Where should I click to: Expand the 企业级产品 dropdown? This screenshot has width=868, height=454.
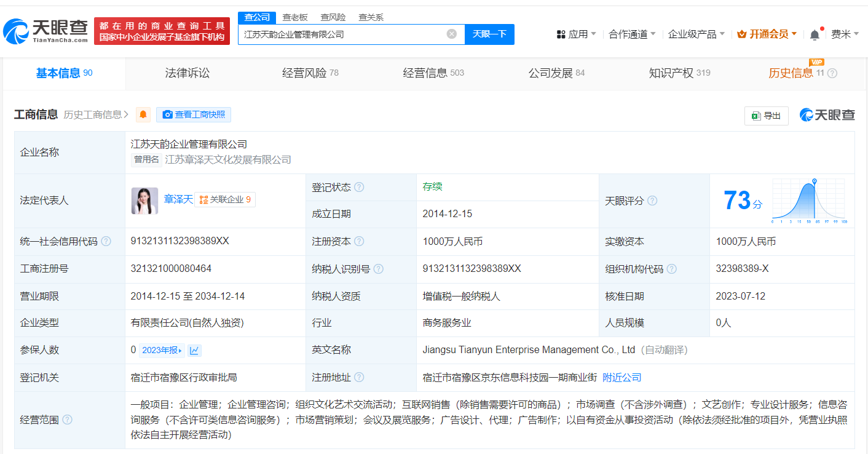[696, 34]
